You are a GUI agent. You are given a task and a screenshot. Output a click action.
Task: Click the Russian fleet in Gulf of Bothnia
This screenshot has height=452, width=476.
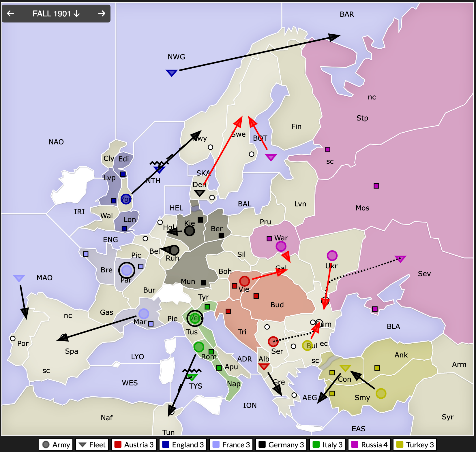(271, 157)
